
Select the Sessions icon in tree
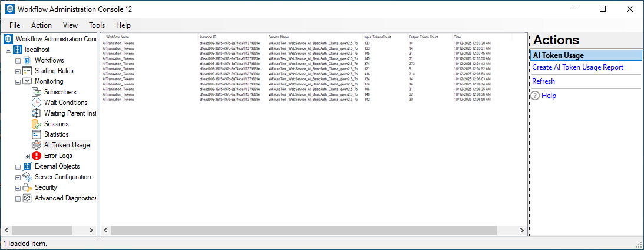click(x=36, y=124)
